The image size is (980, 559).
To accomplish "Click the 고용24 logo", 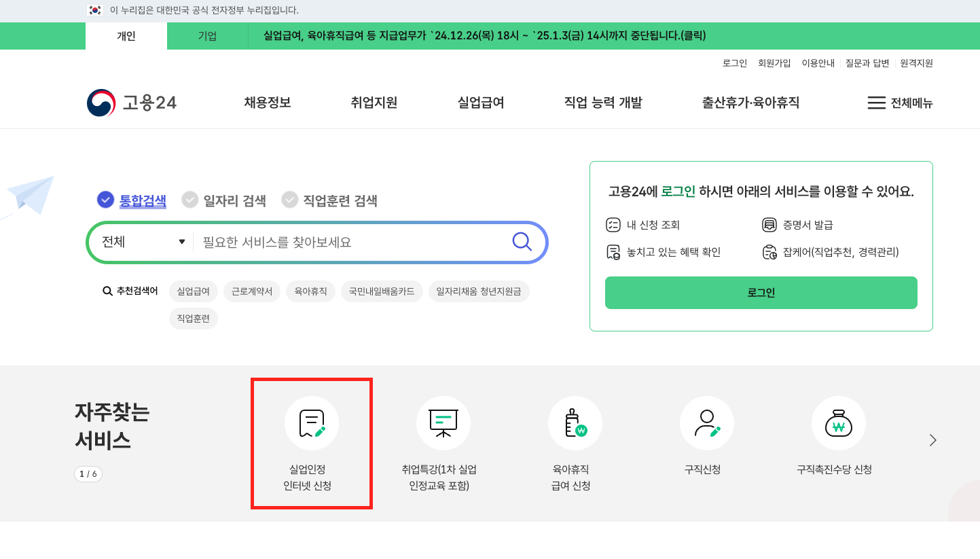I will pyautogui.click(x=132, y=103).
